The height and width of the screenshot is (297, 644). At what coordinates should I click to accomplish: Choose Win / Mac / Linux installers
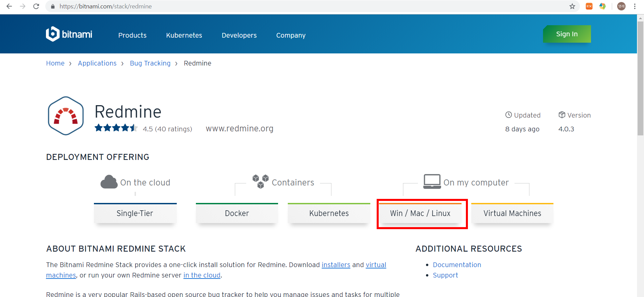(420, 213)
